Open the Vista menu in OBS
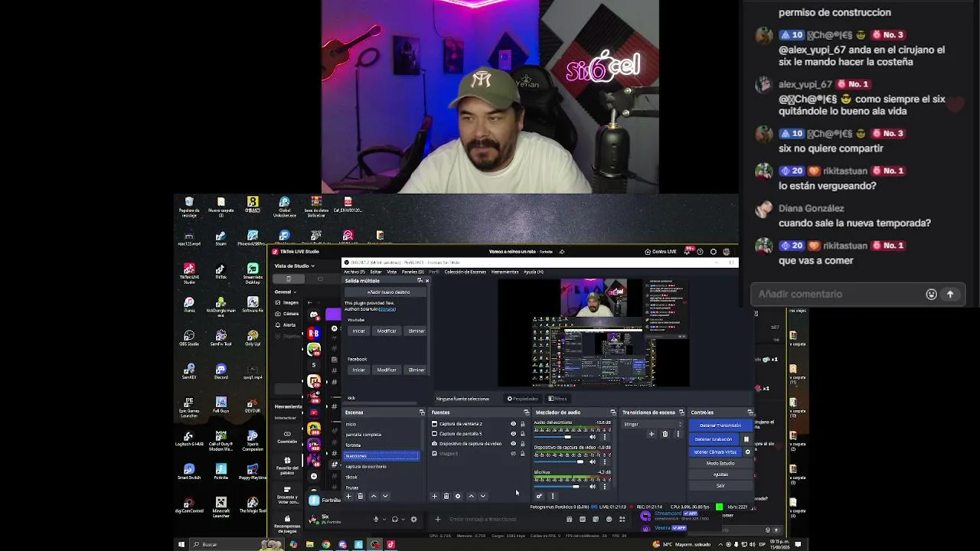Image resolution: width=980 pixels, height=551 pixels. pos(391,272)
